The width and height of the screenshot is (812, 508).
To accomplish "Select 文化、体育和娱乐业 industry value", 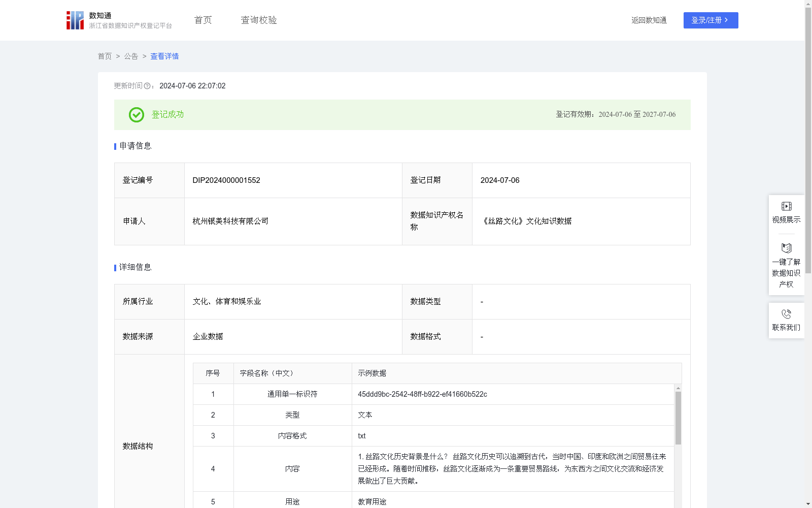I will (227, 302).
